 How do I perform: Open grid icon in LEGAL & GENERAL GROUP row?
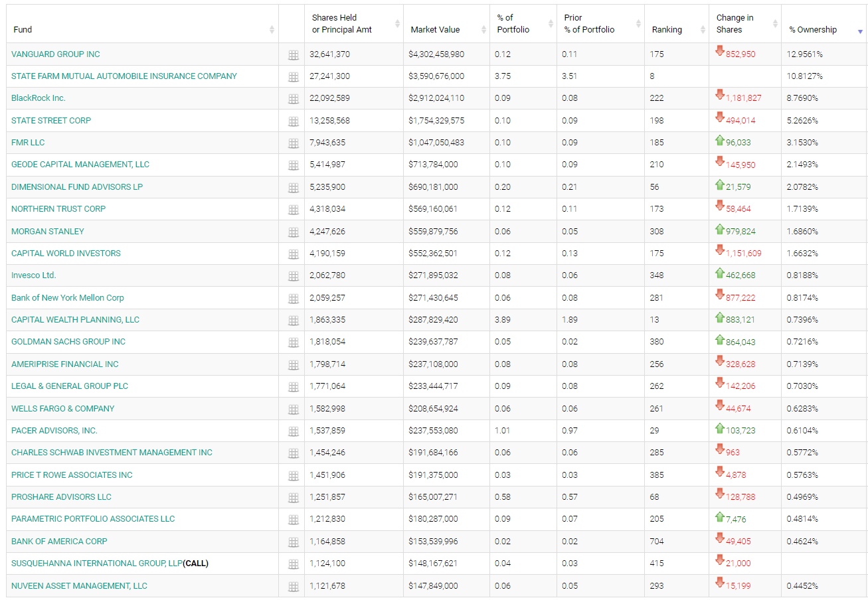(x=293, y=387)
